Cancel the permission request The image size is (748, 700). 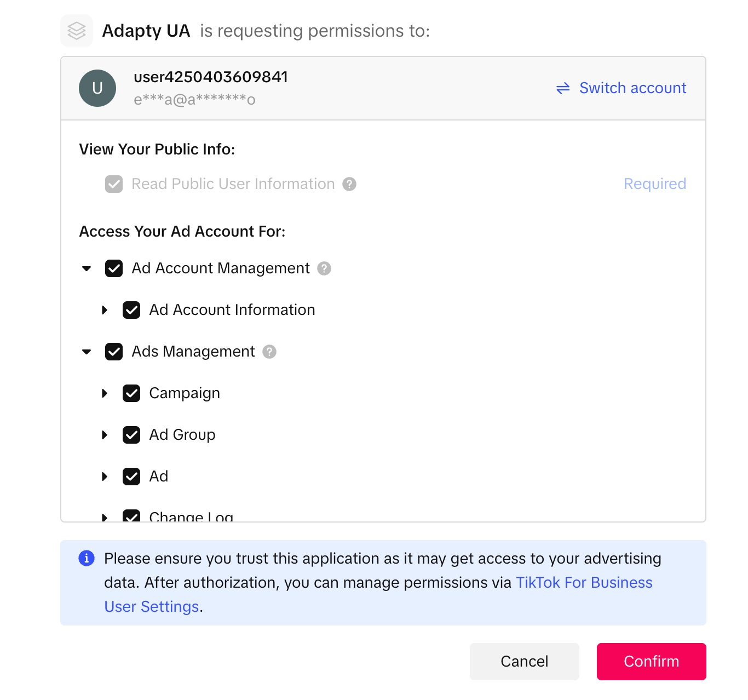pos(523,661)
